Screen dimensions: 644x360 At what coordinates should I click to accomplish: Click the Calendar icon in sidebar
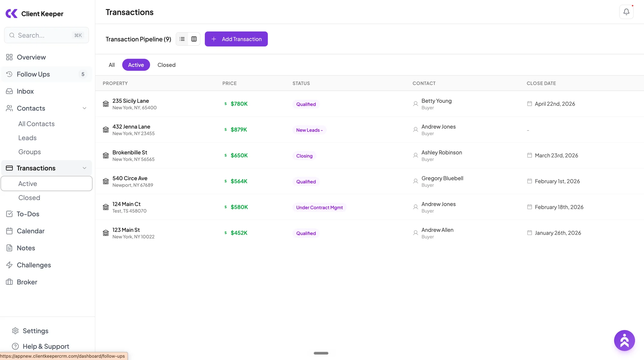coord(9,231)
